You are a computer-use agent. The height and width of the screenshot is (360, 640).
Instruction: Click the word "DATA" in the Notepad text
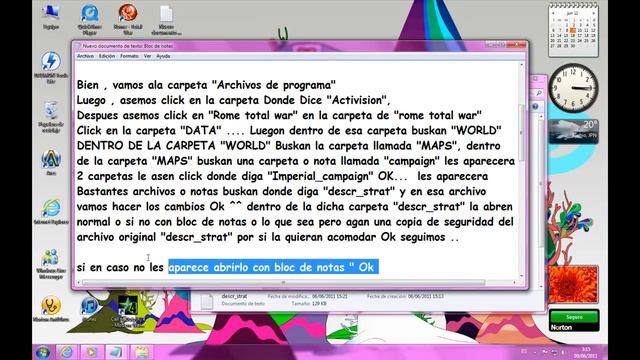coord(201,131)
